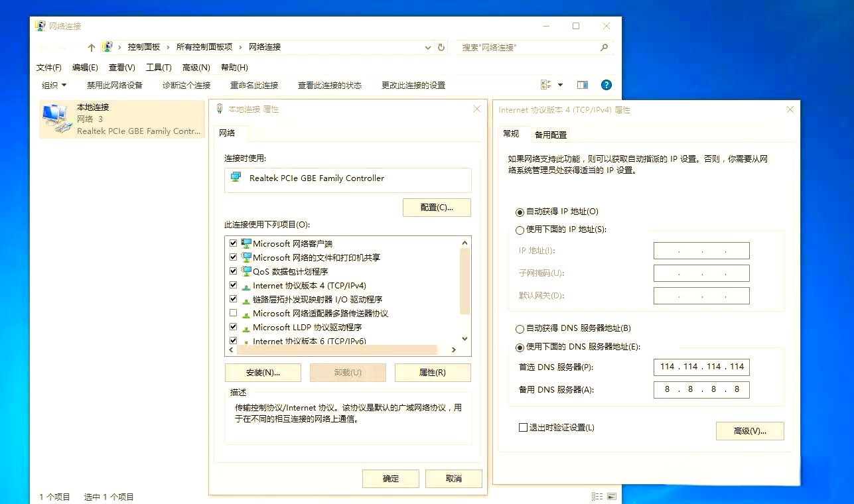
Task: Enable Microsoft 网络适配器多路传送器协议 checkbox
Action: point(234,313)
